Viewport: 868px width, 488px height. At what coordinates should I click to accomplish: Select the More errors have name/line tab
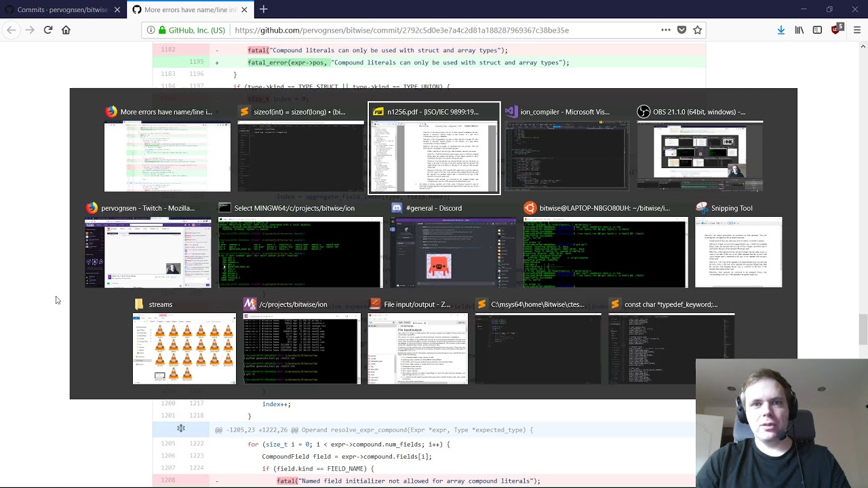coord(190,9)
